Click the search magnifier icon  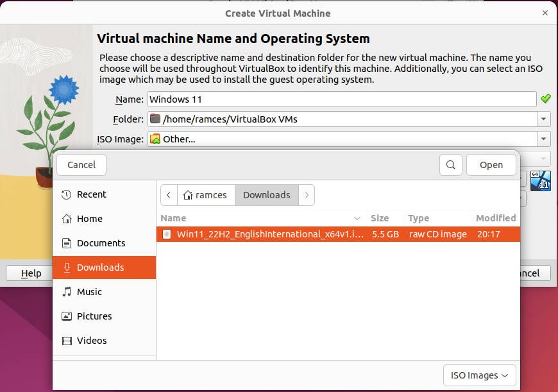pyautogui.click(x=450, y=164)
